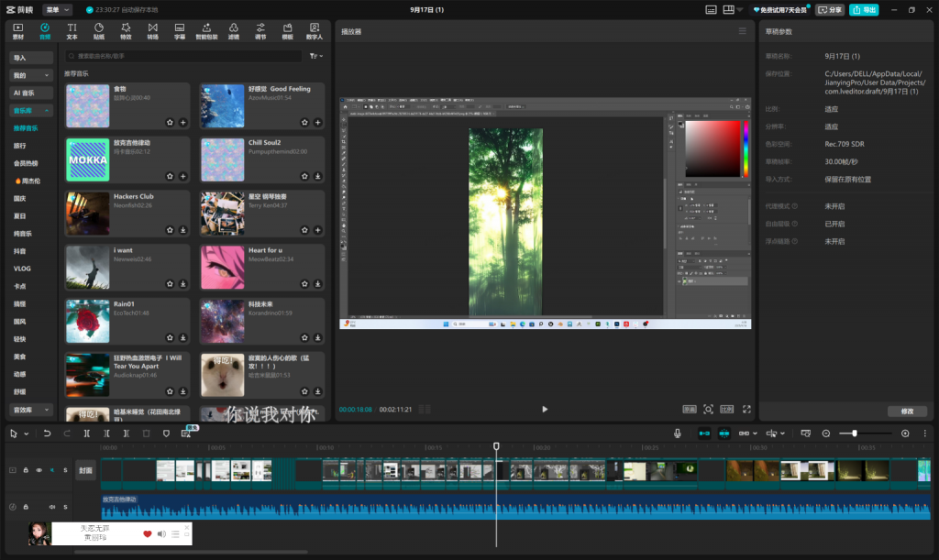The width and height of the screenshot is (939, 560).
Task: Click the microphone record voiceover icon
Action: [x=678, y=434]
